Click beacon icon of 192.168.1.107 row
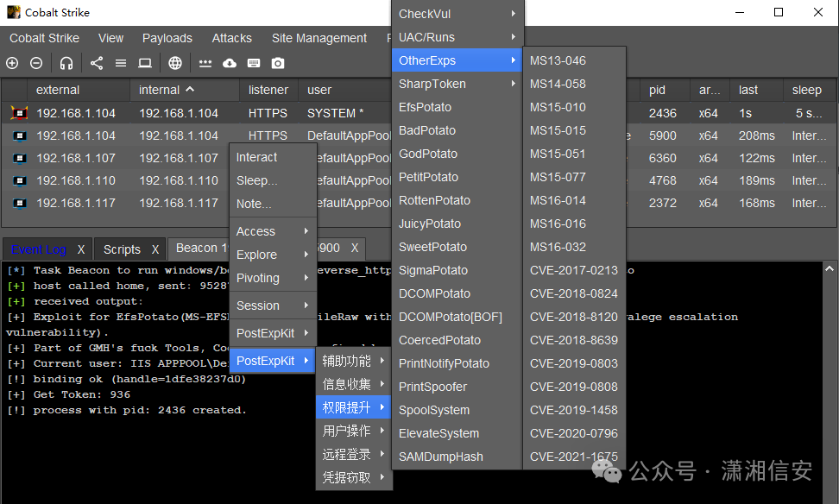 pos(19,159)
